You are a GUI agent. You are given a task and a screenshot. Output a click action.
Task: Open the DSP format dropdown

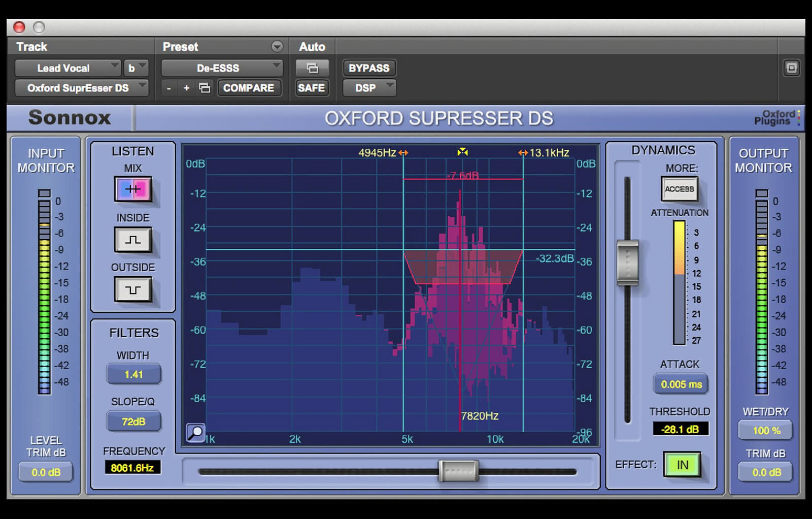coord(369,88)
